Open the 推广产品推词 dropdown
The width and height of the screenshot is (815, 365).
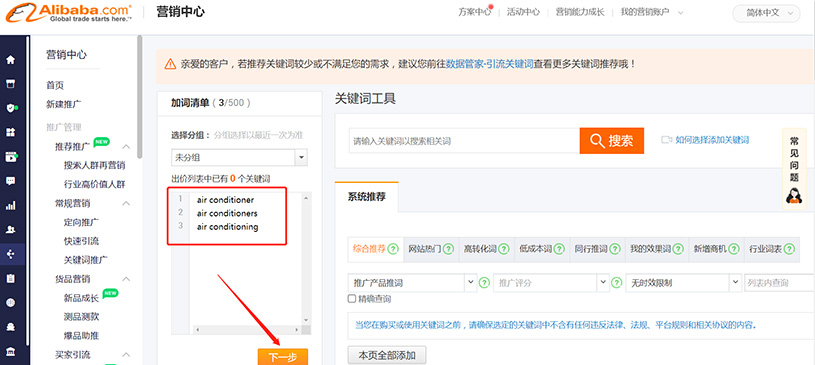[412, 283]
